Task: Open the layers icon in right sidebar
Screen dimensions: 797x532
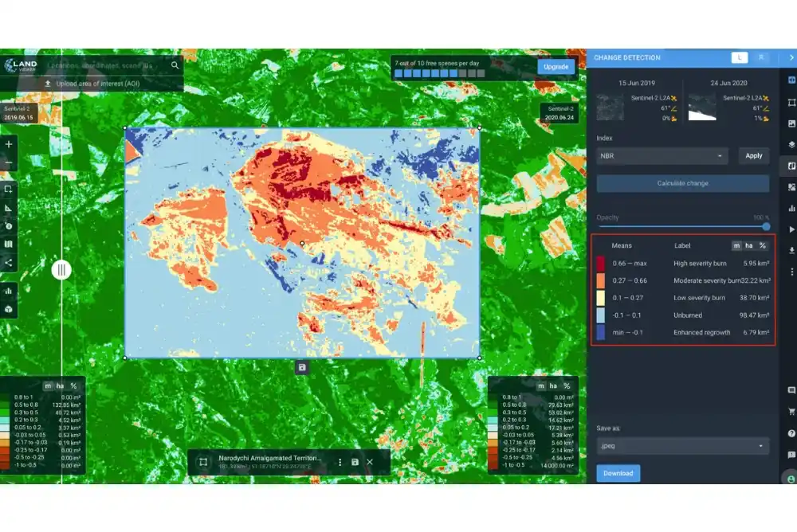Action: [x=791, y=145]
